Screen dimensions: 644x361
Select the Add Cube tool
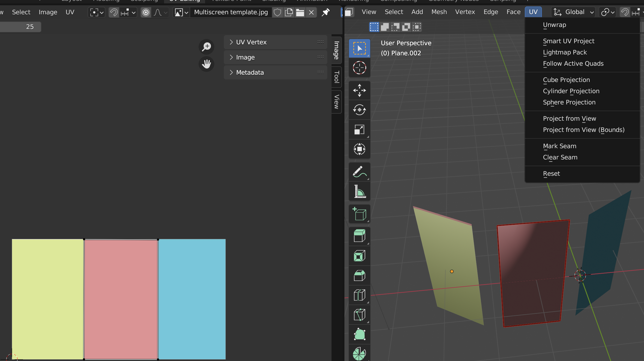359,214
